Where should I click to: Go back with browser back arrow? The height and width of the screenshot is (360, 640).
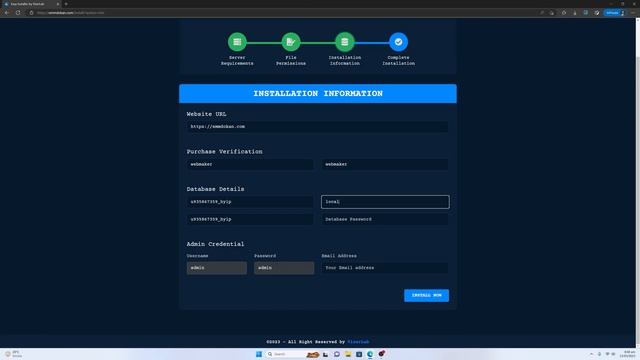tap(7, 13)
